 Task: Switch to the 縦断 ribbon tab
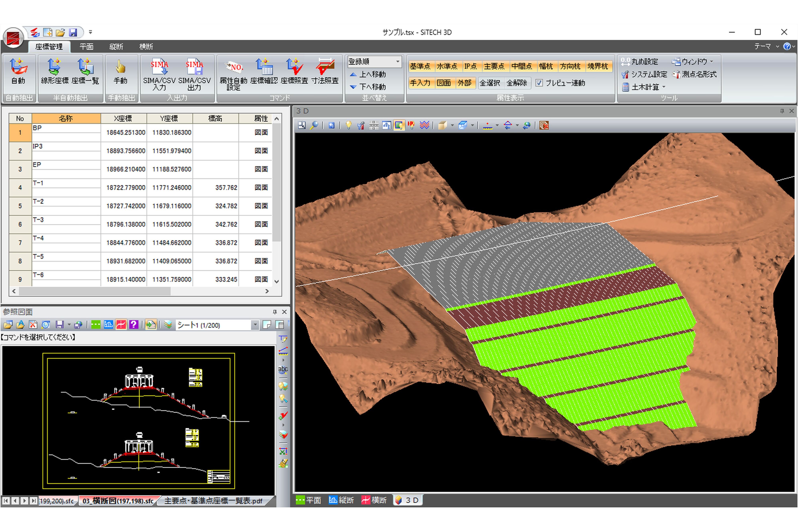point(116,46)
